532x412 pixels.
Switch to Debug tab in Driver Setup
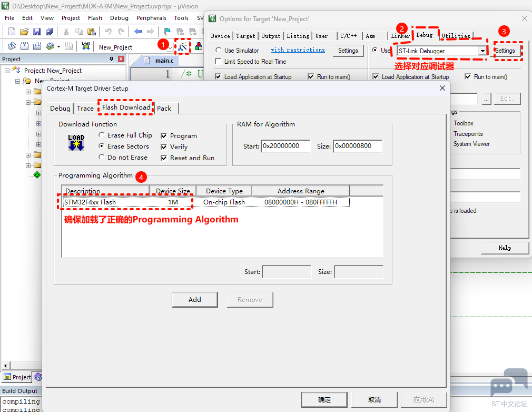(60, 108)
